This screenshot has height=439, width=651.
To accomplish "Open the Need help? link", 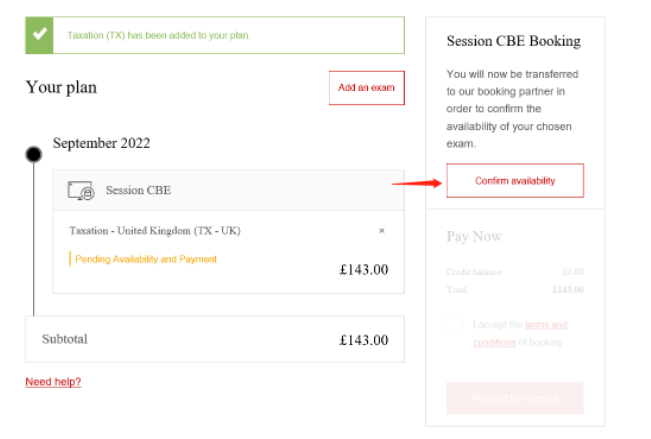I will [x=53, y=382].
